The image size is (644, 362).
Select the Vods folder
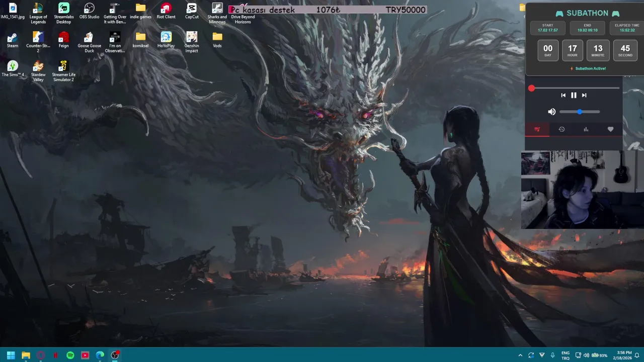[x=217, y=40]
